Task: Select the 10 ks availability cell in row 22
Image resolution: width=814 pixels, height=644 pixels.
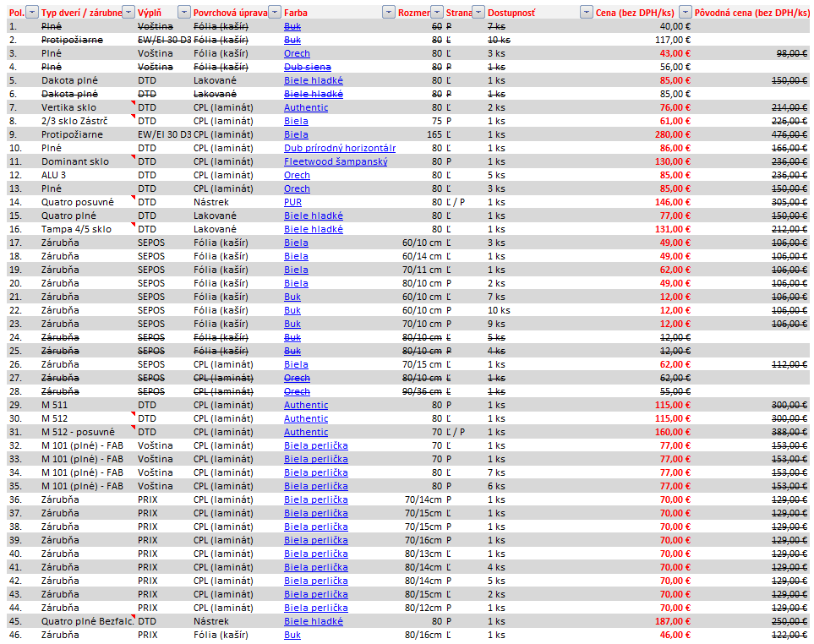Action: (x=499, y=310)
